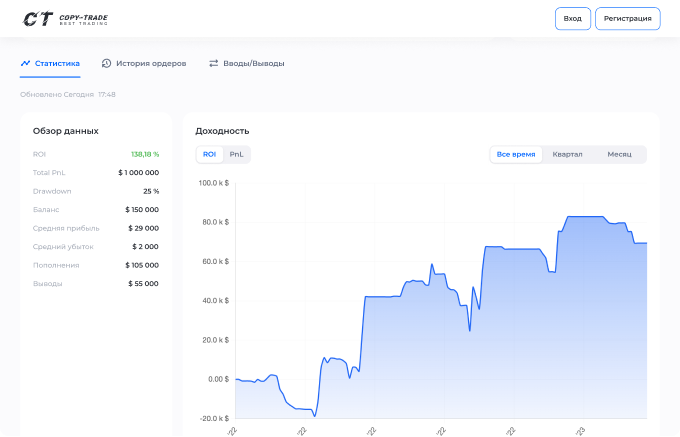Click the ROI value 138,18 %

[x=145, y=154]
